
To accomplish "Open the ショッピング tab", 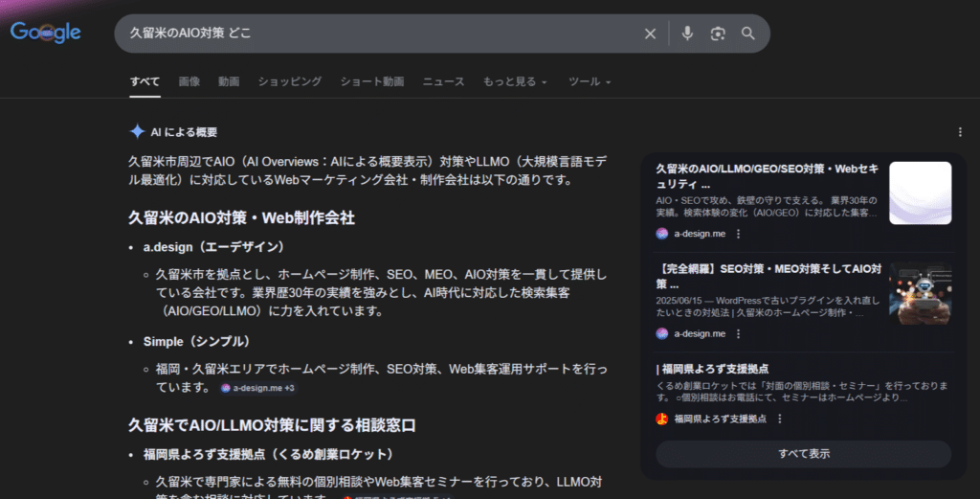I will (x=290, y=81).
